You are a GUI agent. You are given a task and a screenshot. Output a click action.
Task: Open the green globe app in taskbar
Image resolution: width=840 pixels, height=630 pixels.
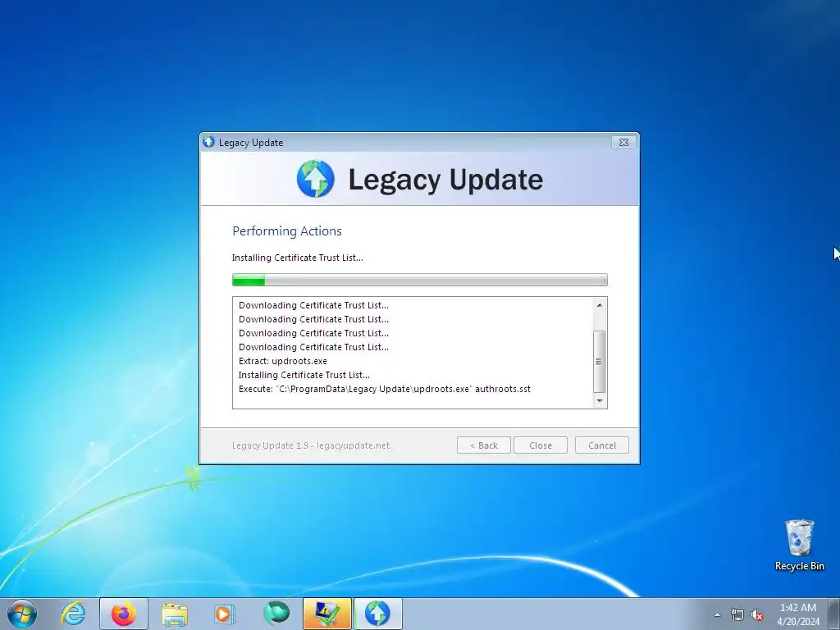pyautogui.click(x=276, y=614)
